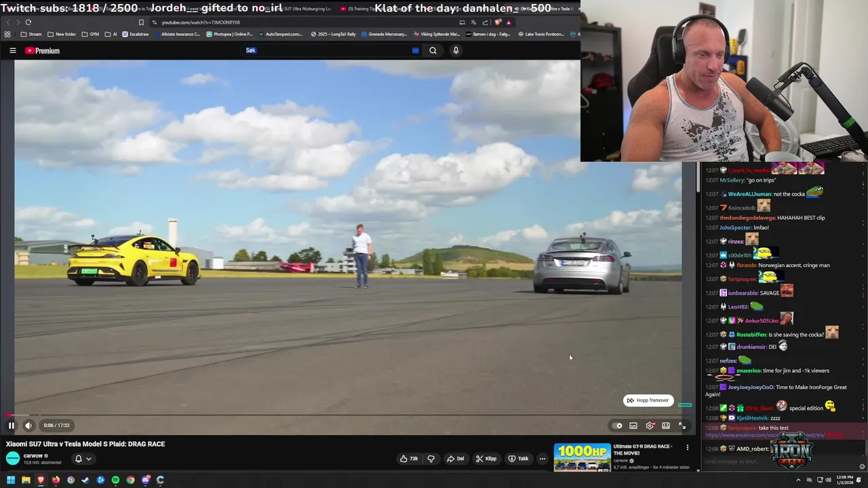The image size is (868, 488).
Task: Reload the YouTube page
Action: point(28,22)
